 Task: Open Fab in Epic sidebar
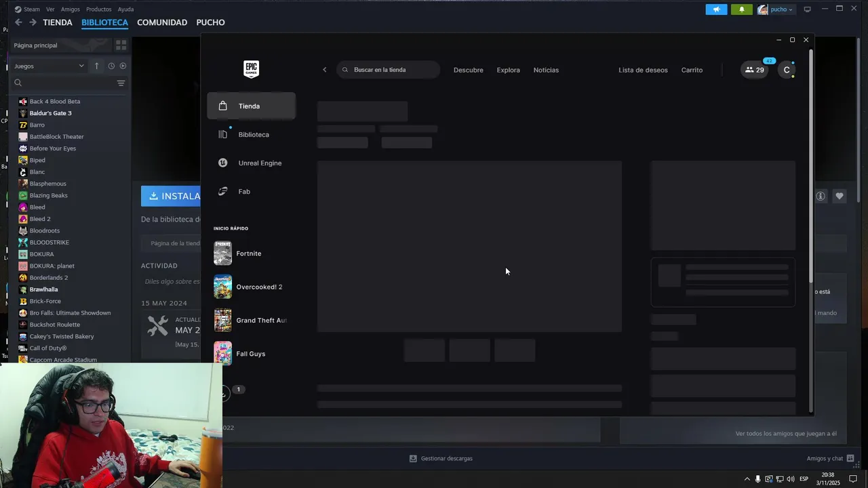click(251, 191)
